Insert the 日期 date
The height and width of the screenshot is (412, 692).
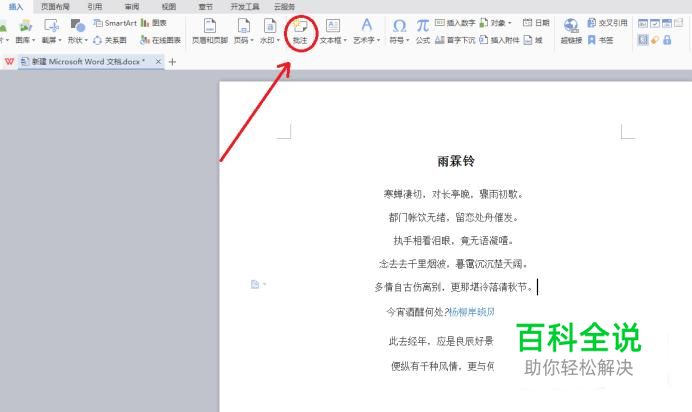[536, 23]
